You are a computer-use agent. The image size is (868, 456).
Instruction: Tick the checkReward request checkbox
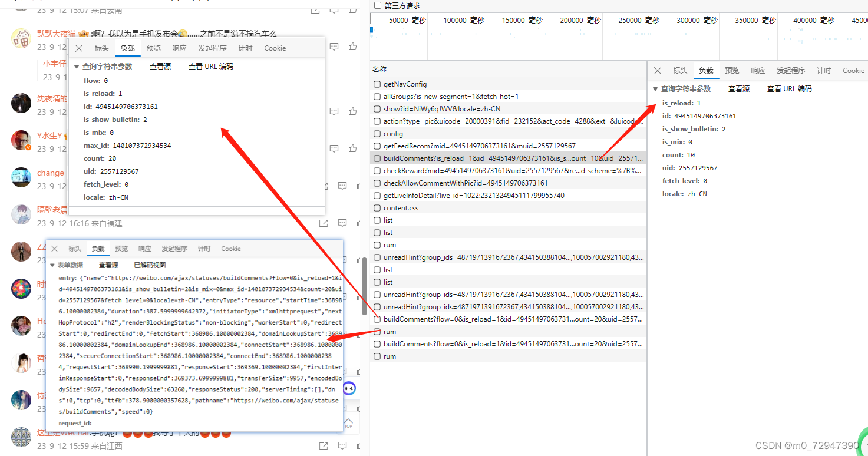point(377,171)
